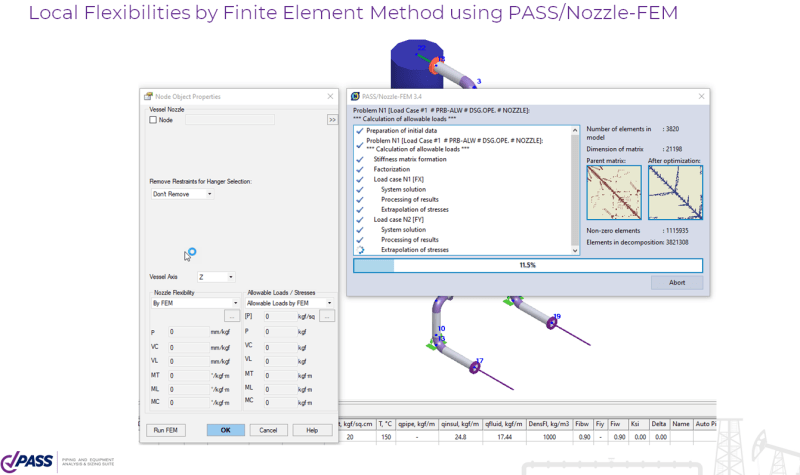Image resolution: width=800 pixels, height=475 pixels.
Task: Click the Nozzle Flexibility P mm/kgf field
Action: click(x=188, y=332)
